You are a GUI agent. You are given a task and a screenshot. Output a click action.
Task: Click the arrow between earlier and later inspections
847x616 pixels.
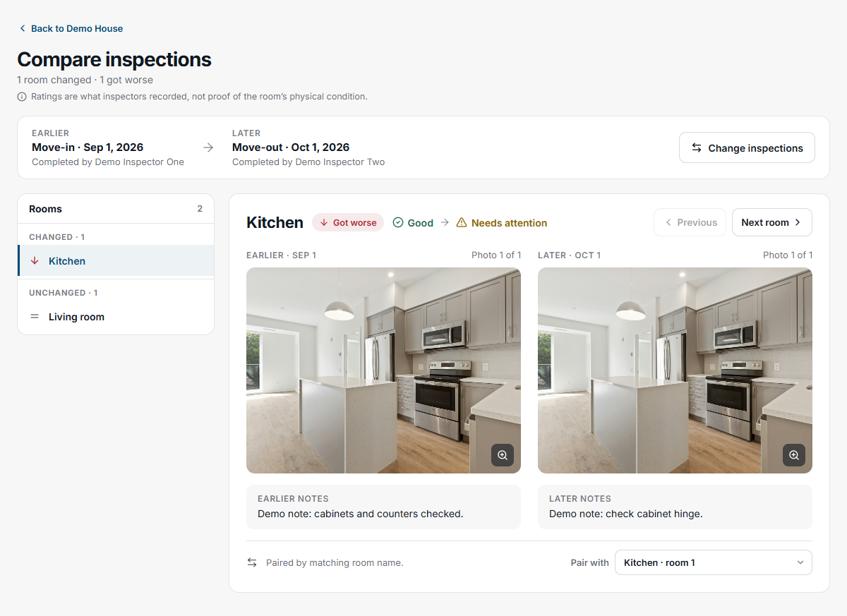tap(208, 147)
